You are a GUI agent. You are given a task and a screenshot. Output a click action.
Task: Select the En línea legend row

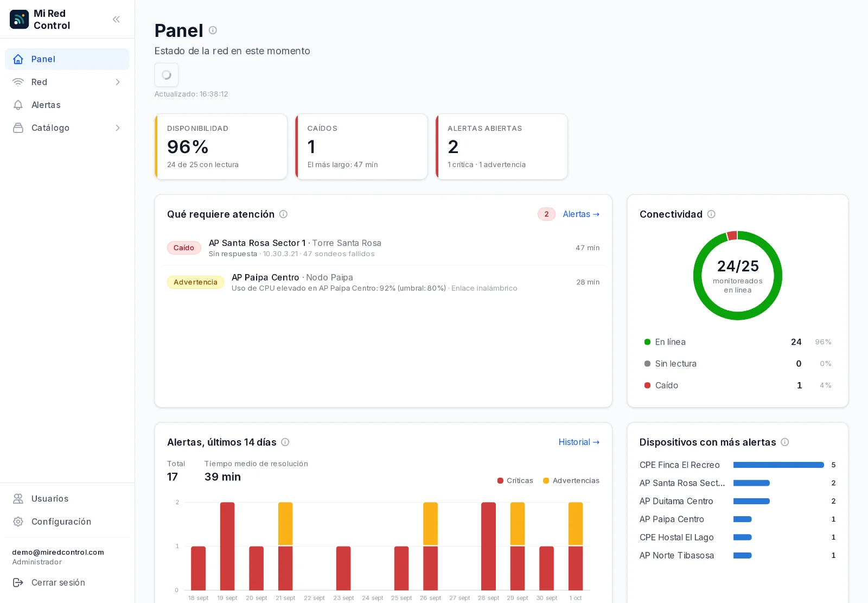point(738,342)
